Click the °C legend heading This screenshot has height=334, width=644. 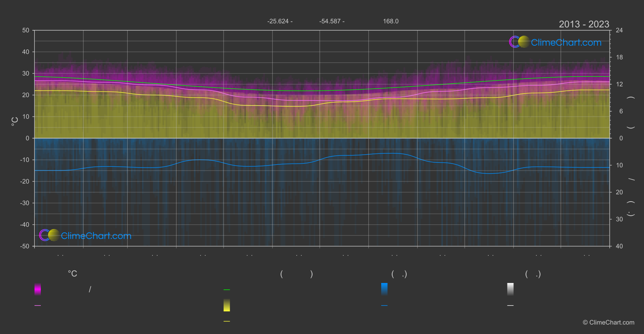72,274
